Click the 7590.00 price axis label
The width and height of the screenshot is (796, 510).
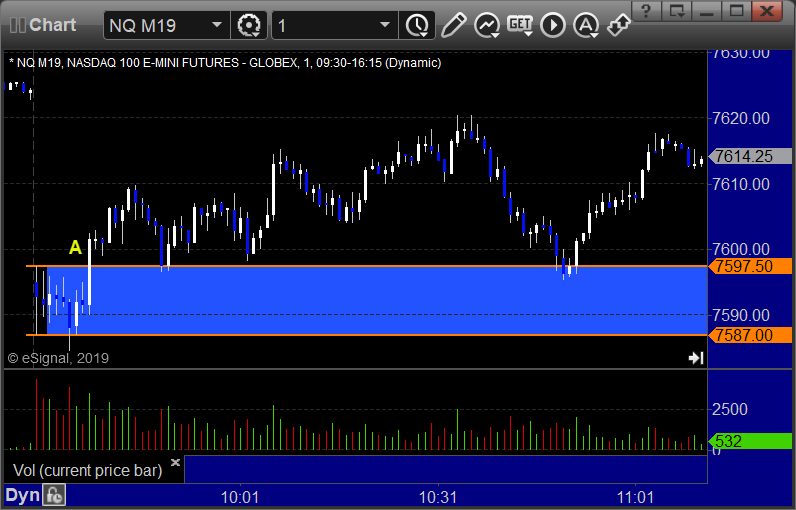pos(741,315)
